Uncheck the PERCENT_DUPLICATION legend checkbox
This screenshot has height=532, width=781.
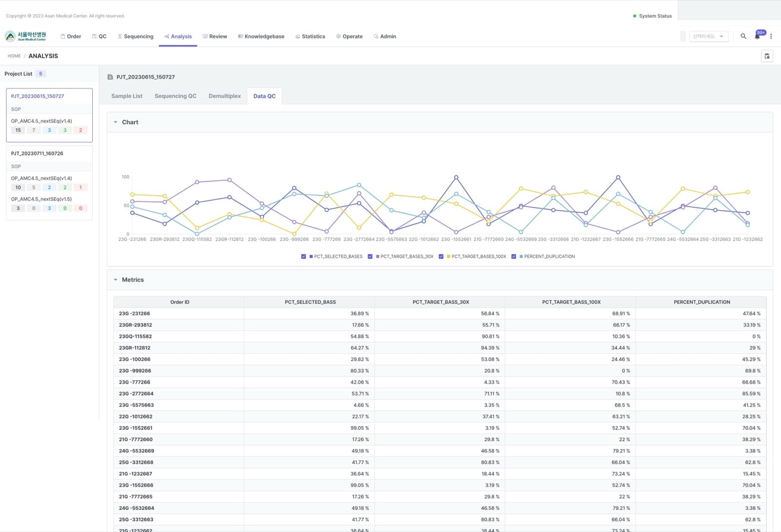tap(514, 256)
